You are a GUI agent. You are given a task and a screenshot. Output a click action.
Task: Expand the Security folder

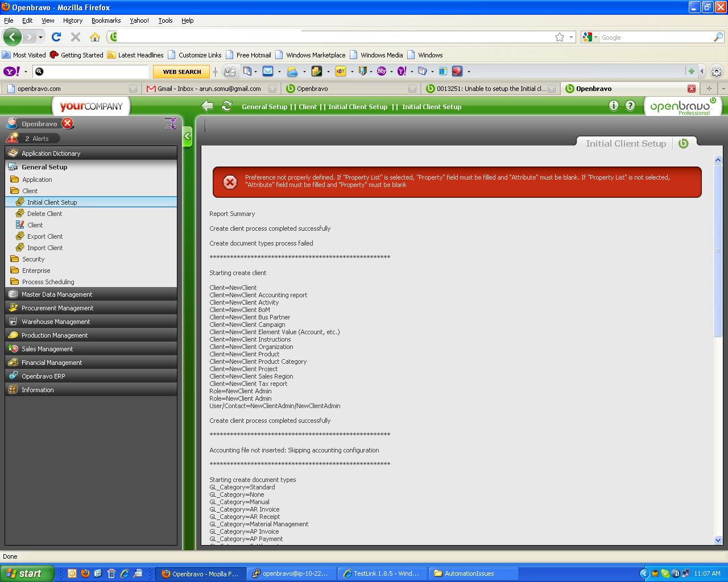[x=33, y=259]
